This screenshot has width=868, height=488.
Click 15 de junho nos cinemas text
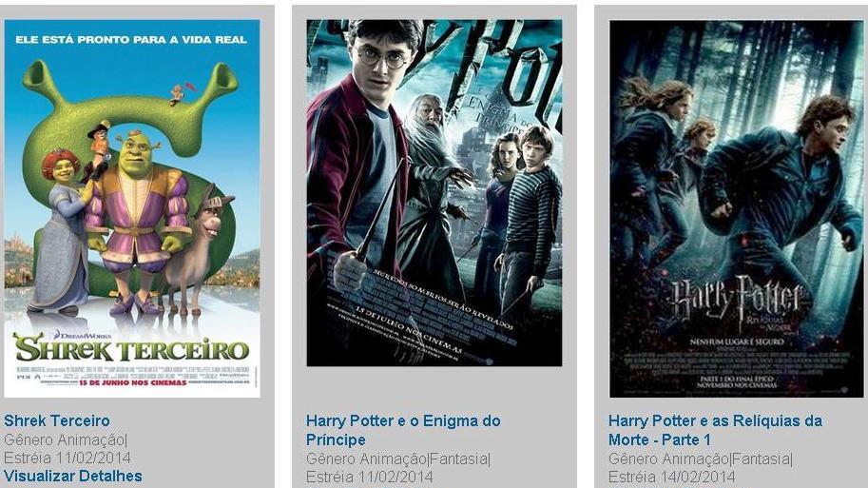[133, 382]
